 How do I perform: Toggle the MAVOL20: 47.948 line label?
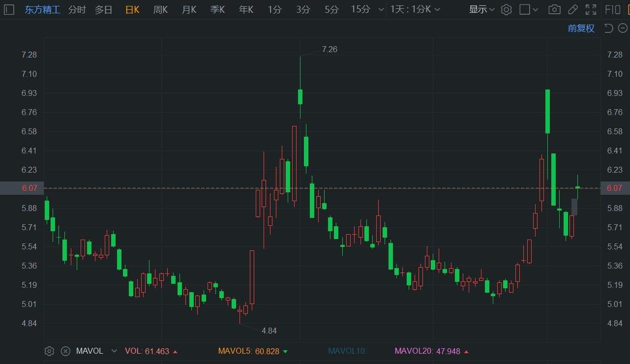(427, 351)
